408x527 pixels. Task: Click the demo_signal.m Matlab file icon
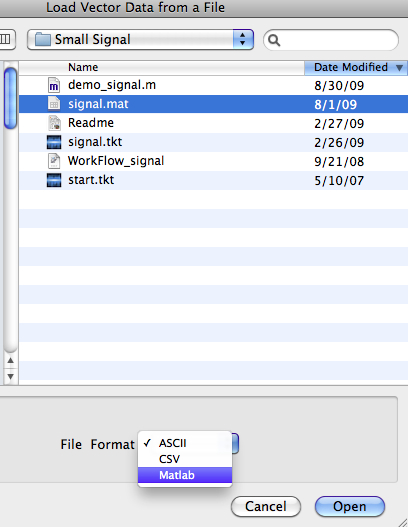[x=54, y=85]
